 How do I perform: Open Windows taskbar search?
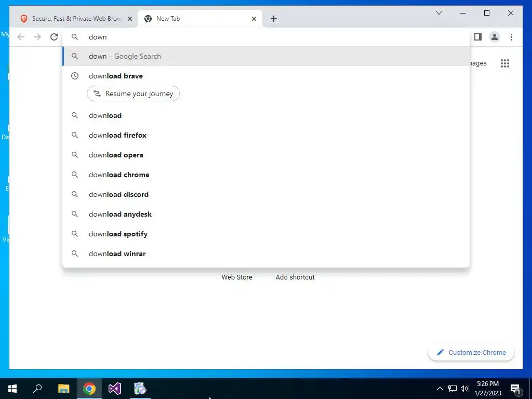[37, 389]
